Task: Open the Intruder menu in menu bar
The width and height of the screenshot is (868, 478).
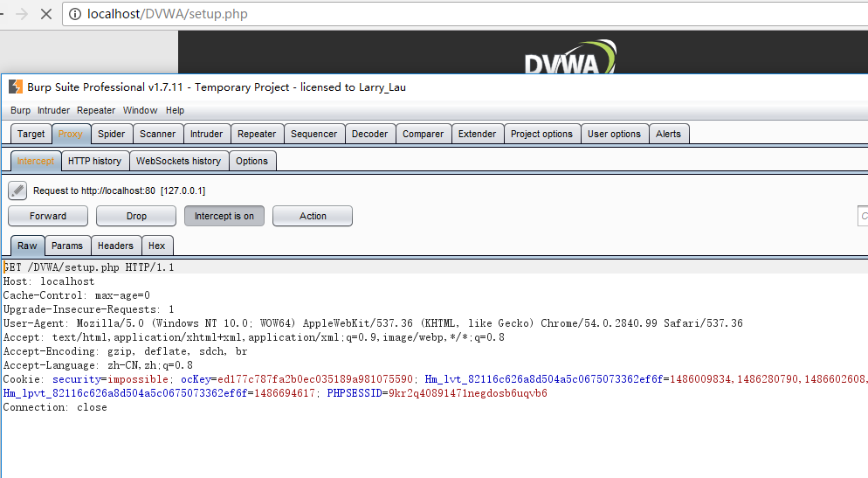Action: tap(53, 110)
